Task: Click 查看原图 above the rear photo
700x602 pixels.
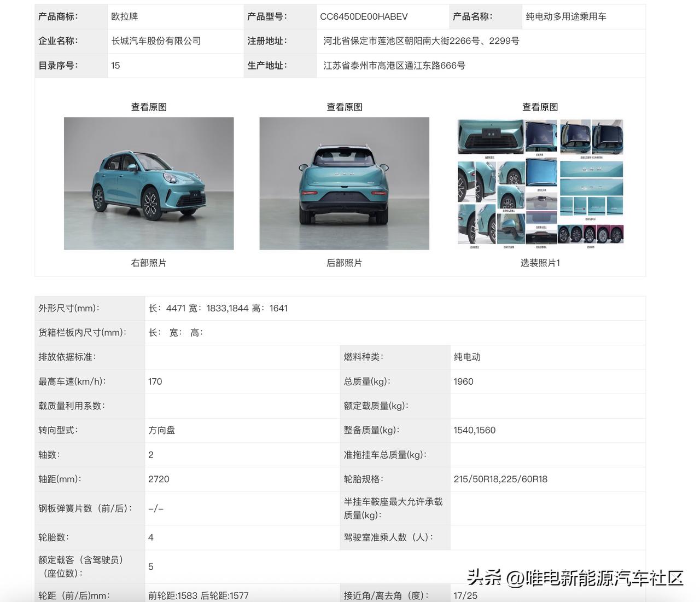Action: click(x=345, y=107)
